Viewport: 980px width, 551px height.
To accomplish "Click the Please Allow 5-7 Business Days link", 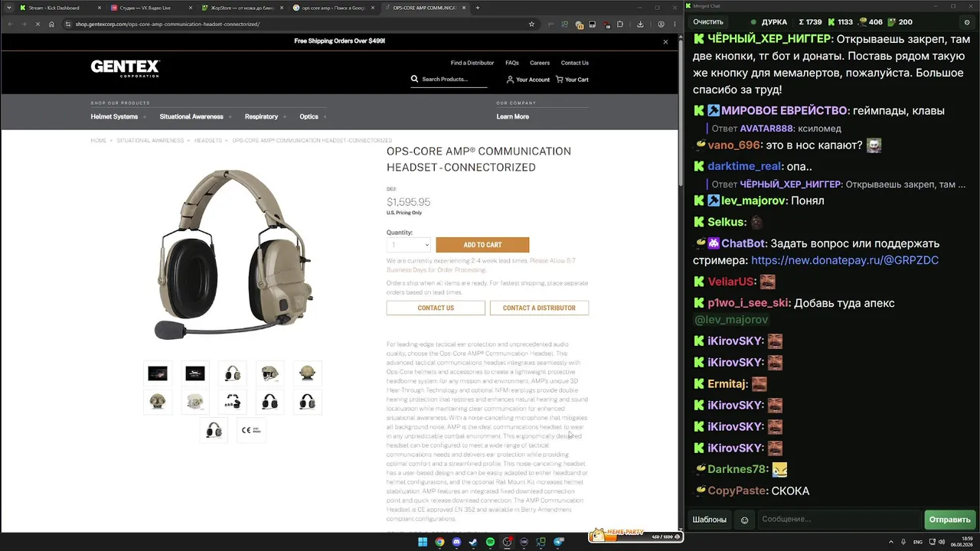I will pyautogui.click(x=482, y=265).
